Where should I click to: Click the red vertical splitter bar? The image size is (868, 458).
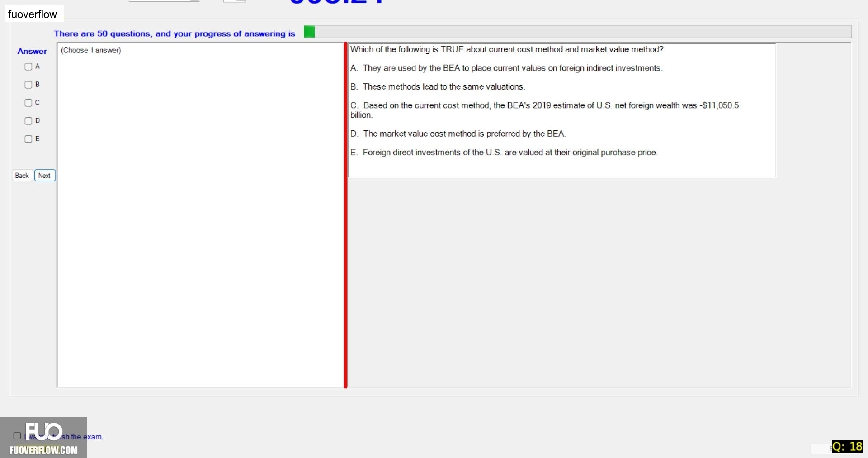[346, 215]
